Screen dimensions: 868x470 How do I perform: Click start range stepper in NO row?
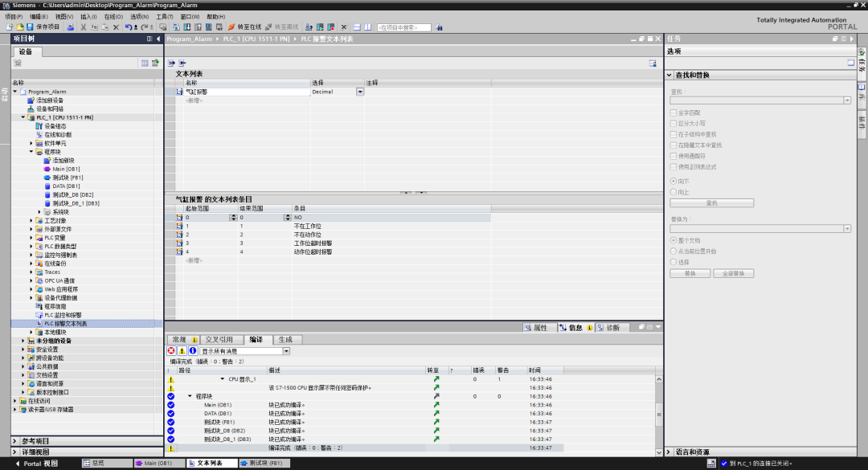click(232, 218)
